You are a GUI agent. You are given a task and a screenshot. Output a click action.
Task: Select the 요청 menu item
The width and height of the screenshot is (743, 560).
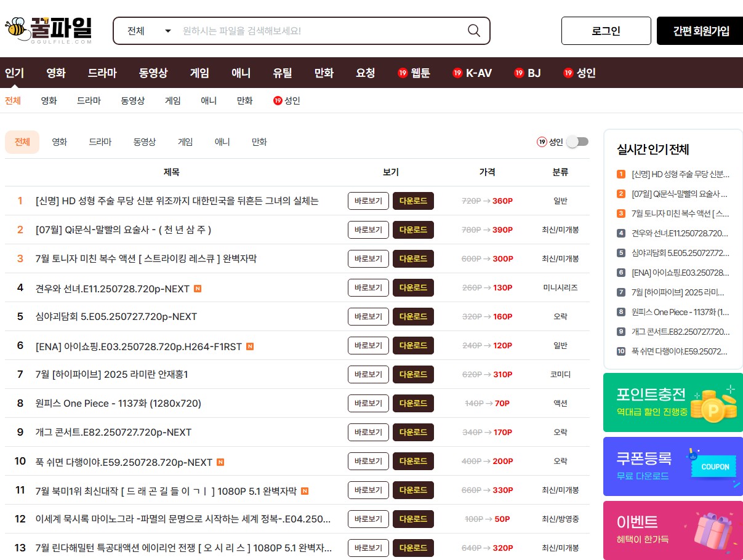pos(366,73)
